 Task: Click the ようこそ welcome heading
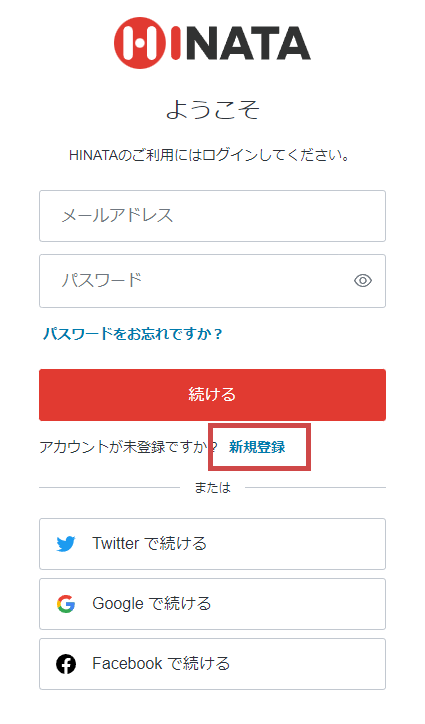coord(212,109)
